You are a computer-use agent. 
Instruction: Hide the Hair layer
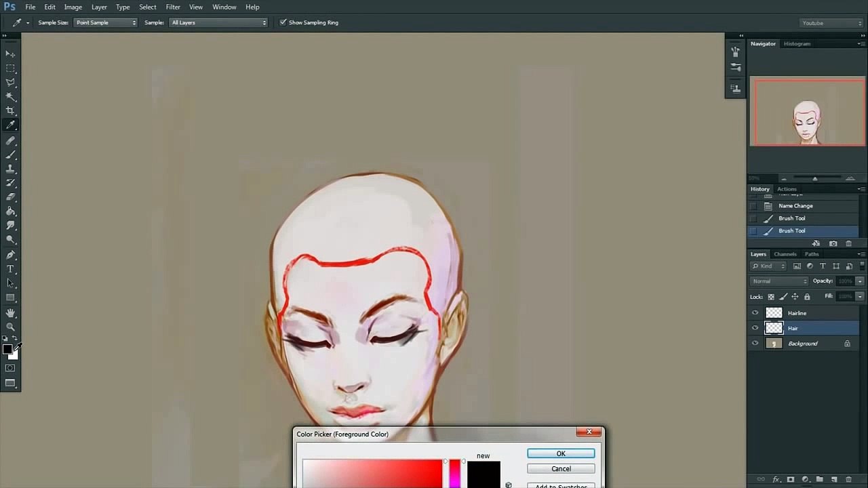pyautogui.click(x=755, y=328)
